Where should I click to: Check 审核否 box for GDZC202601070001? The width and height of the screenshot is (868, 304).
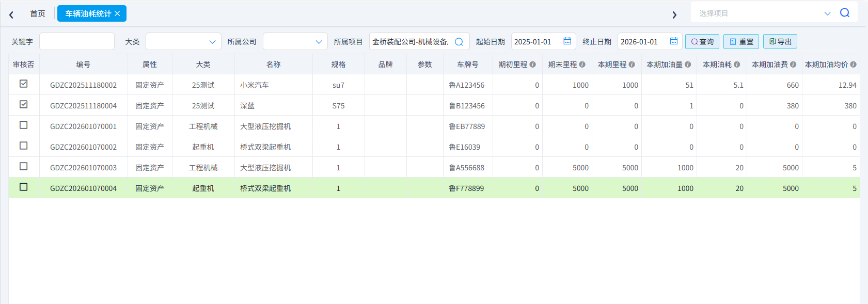(x=24, y=125)
